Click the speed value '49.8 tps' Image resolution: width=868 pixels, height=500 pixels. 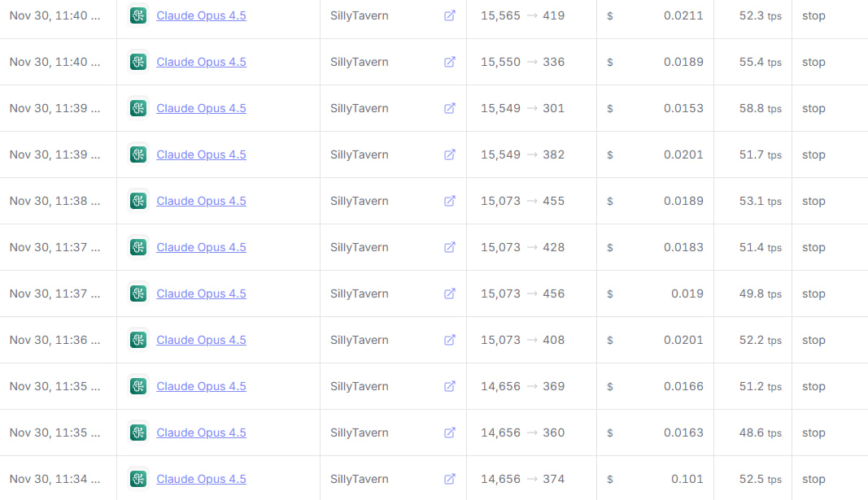[x=760, y=293]
